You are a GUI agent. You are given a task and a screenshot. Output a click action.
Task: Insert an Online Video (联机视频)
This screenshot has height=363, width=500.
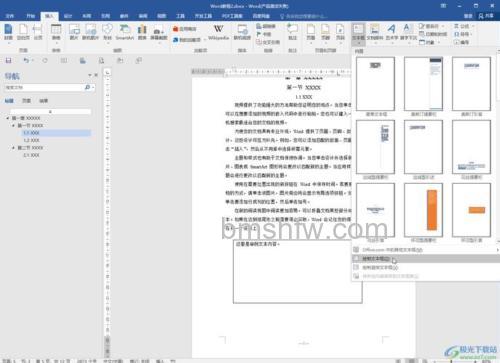[x=242, y=33]
